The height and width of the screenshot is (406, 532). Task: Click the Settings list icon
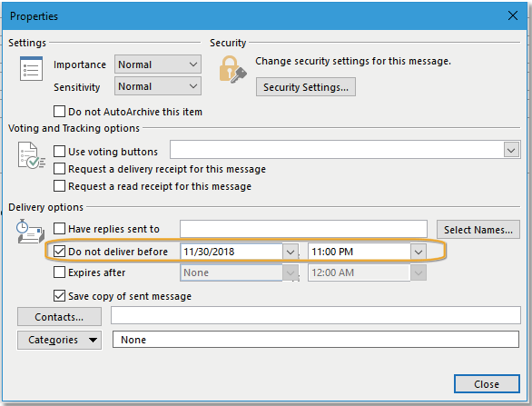tap(31, 68)
